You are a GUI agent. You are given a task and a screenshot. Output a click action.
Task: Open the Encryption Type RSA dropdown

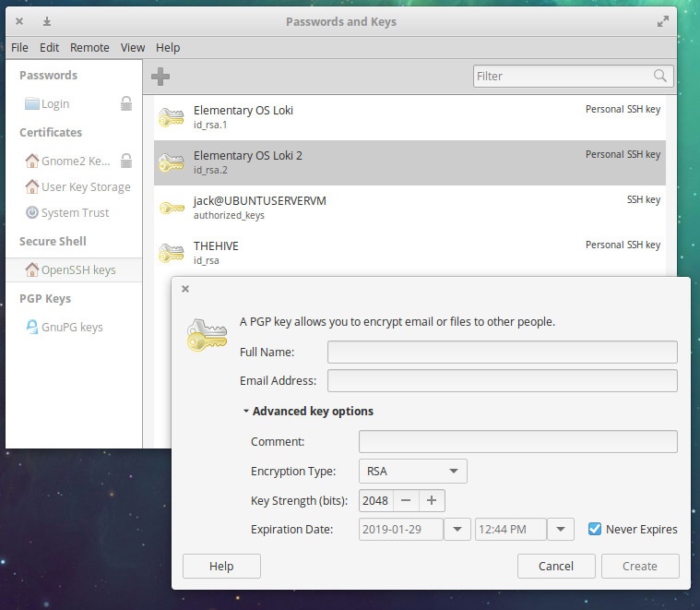point(412,472)
